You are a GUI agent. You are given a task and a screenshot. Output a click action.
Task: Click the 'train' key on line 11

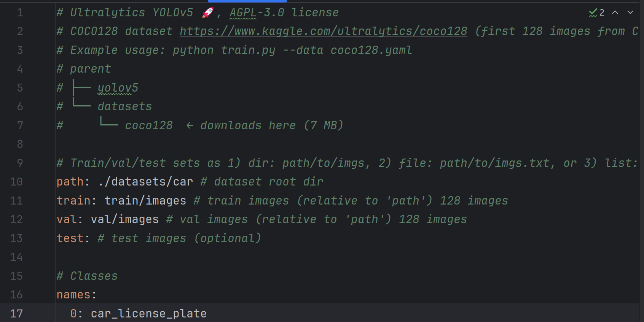73,200
